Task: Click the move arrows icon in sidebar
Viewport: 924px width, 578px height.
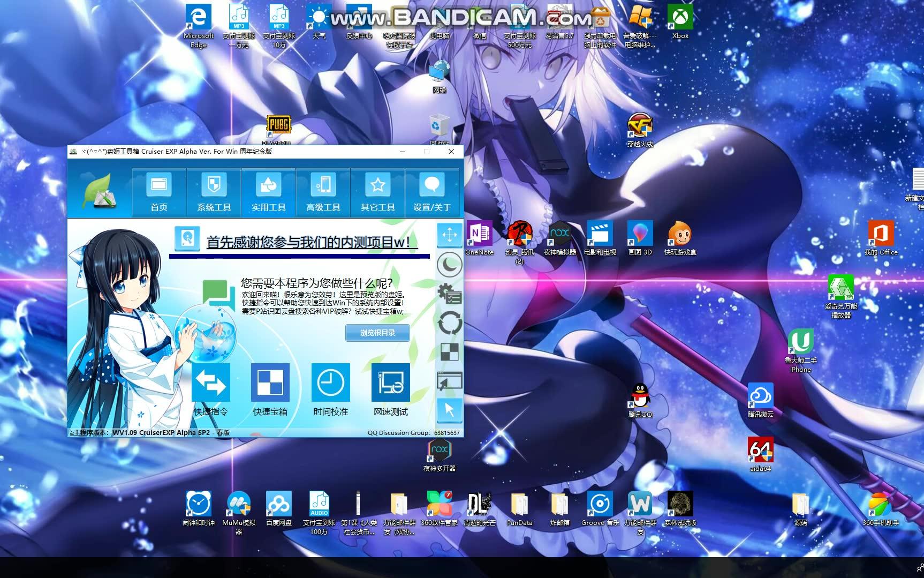Action: (x=450, y=235)
